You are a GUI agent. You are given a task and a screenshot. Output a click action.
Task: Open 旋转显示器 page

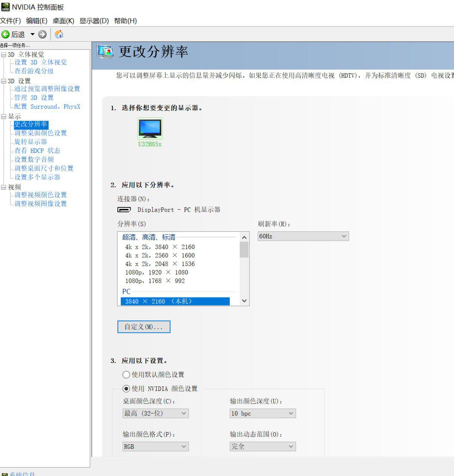[x=31, y=142]
